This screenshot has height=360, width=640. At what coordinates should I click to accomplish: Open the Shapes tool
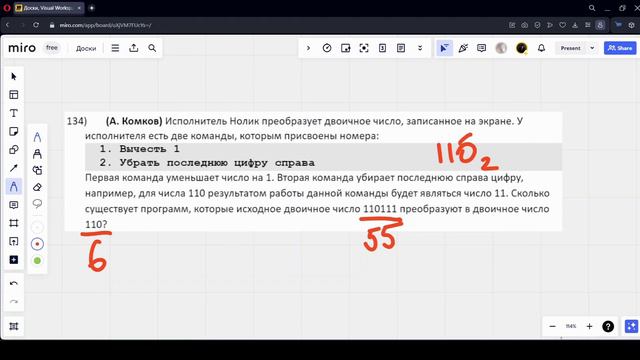(14, 150)
